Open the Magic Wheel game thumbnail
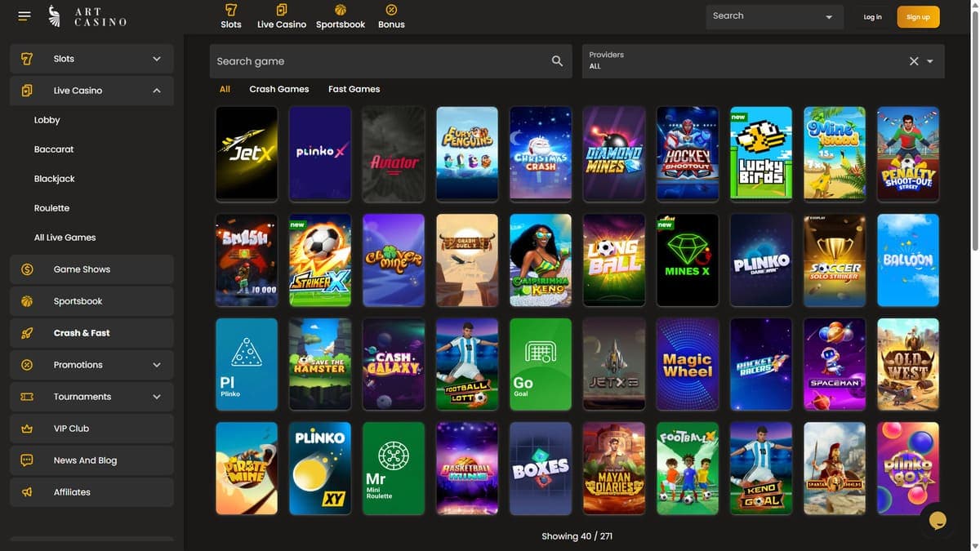Screen dimensions: 980x551 (688, 364)
